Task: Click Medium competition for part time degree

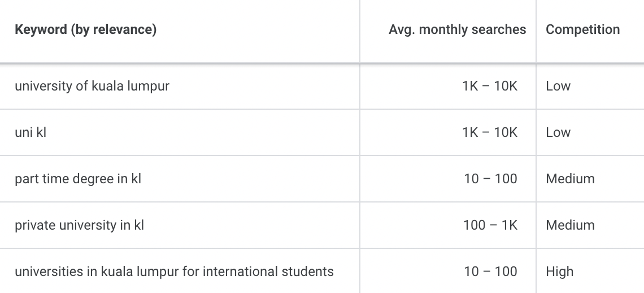Action: pos(570,179)
